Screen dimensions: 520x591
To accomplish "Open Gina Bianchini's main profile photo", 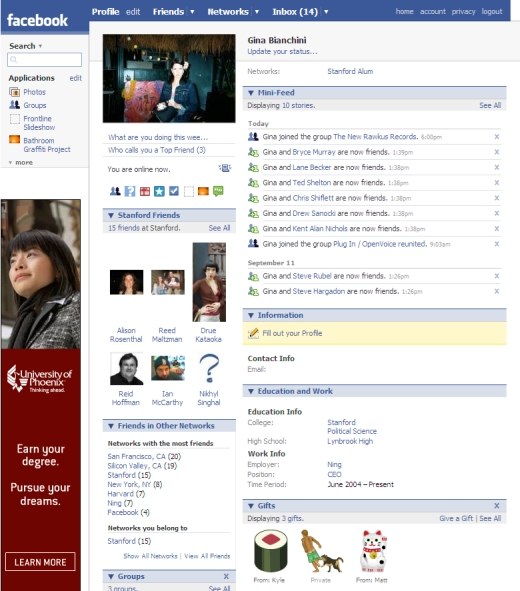I will [169, 78].
